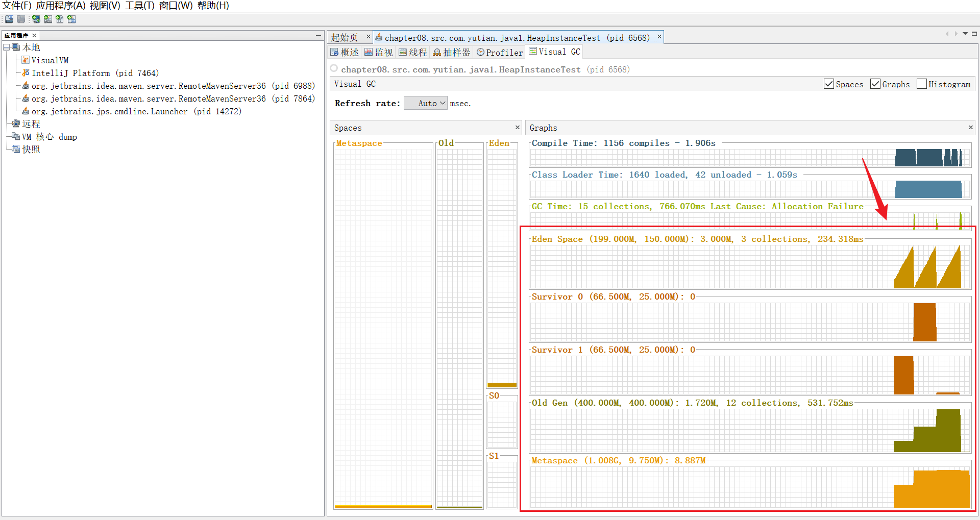Open the document list dropdown arrow

(x=965, y=34)
